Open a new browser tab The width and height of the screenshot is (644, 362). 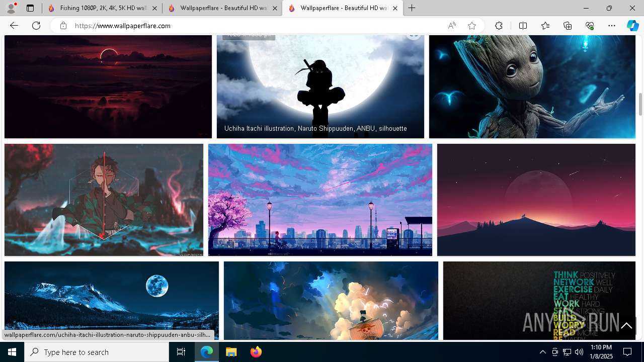412,8
